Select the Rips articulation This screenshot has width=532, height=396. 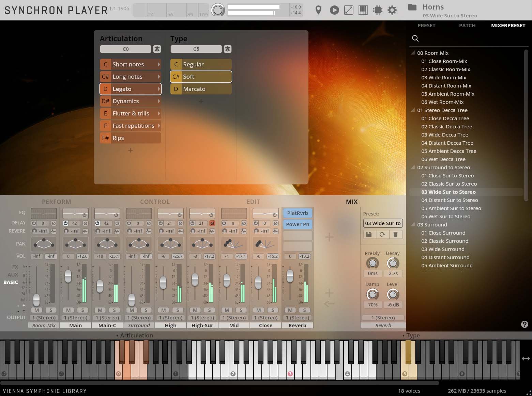click(x=131, y=138)
